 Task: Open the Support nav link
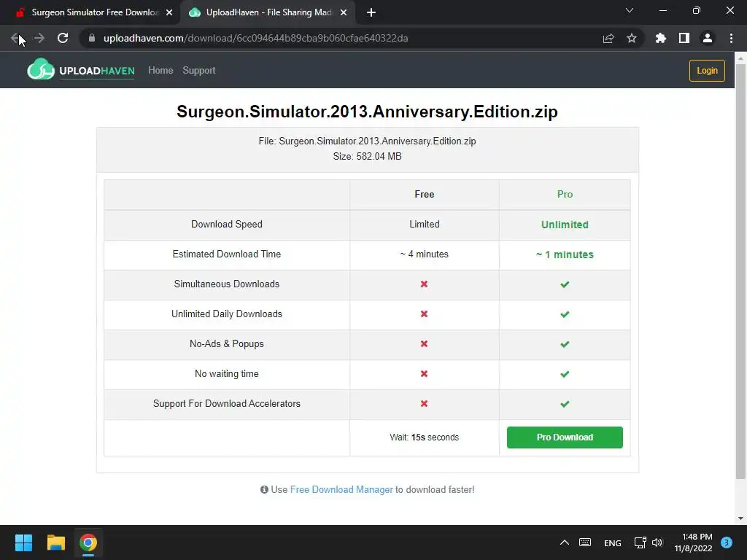click(198, 71)
